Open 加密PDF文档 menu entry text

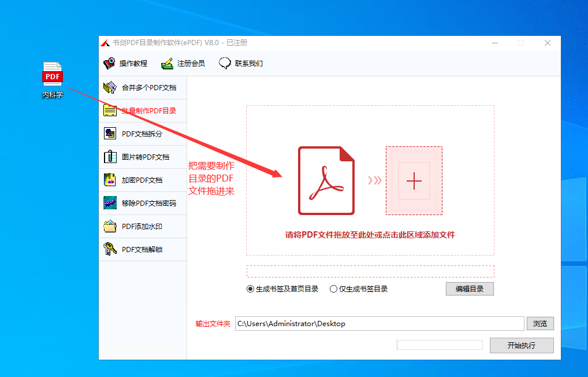[x=142, y=180]
